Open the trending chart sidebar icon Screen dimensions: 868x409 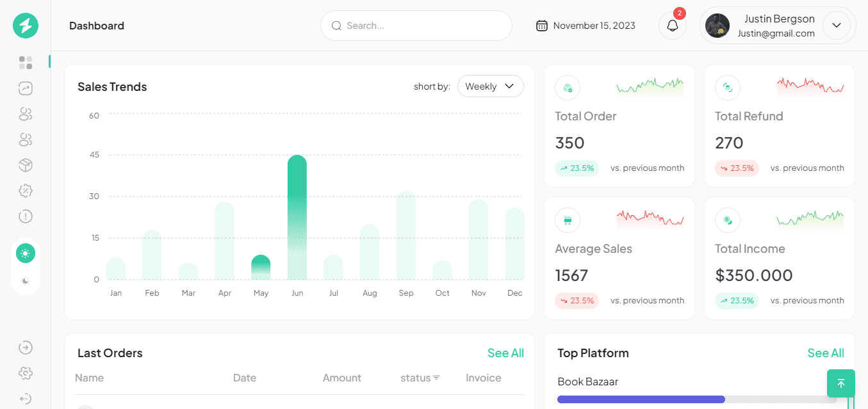point(26,88)
